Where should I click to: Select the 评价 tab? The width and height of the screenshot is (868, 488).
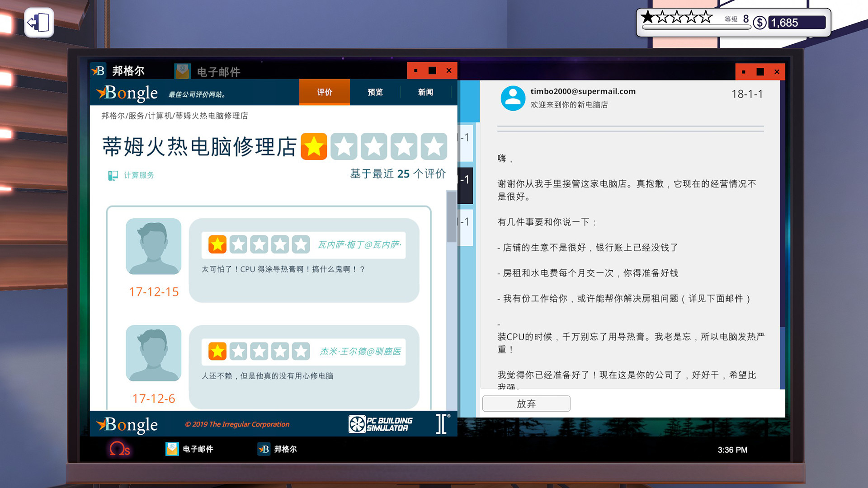click(324, 92)
